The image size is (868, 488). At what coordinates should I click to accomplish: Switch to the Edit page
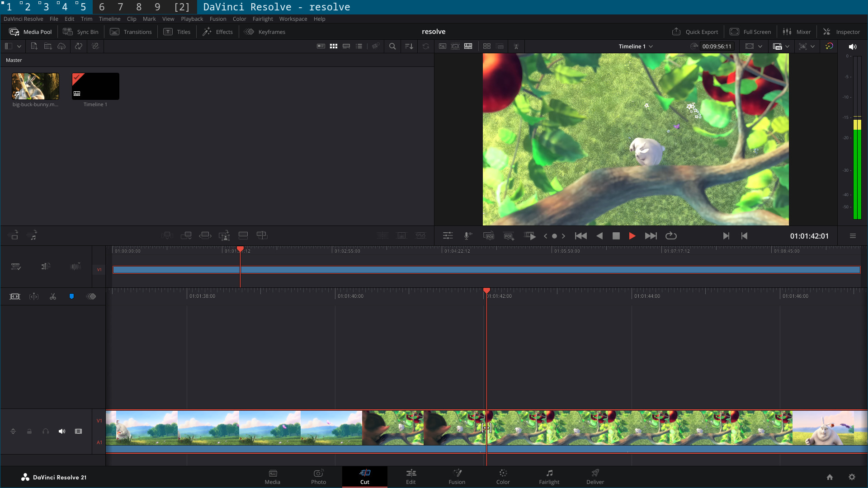coord(410,477)
